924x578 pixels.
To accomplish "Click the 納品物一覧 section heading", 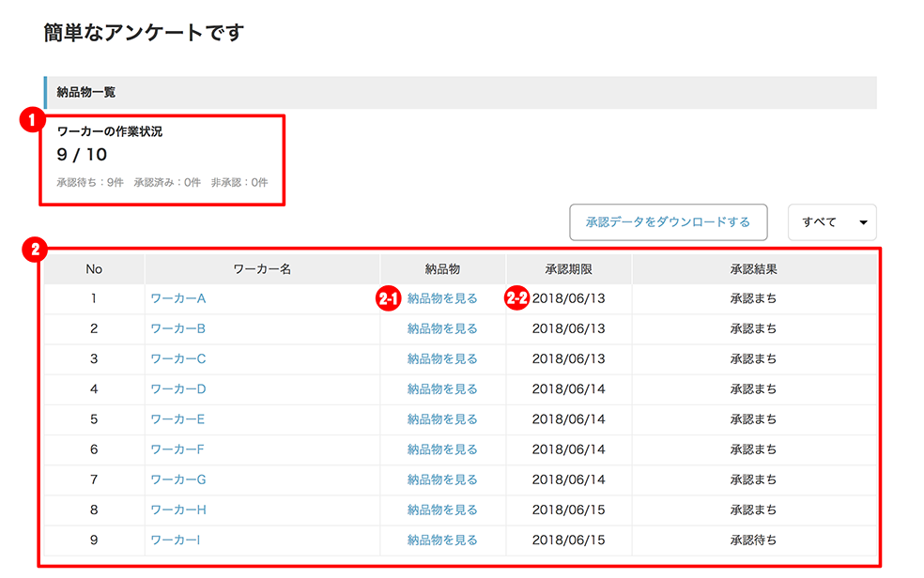I will point(86,92).
